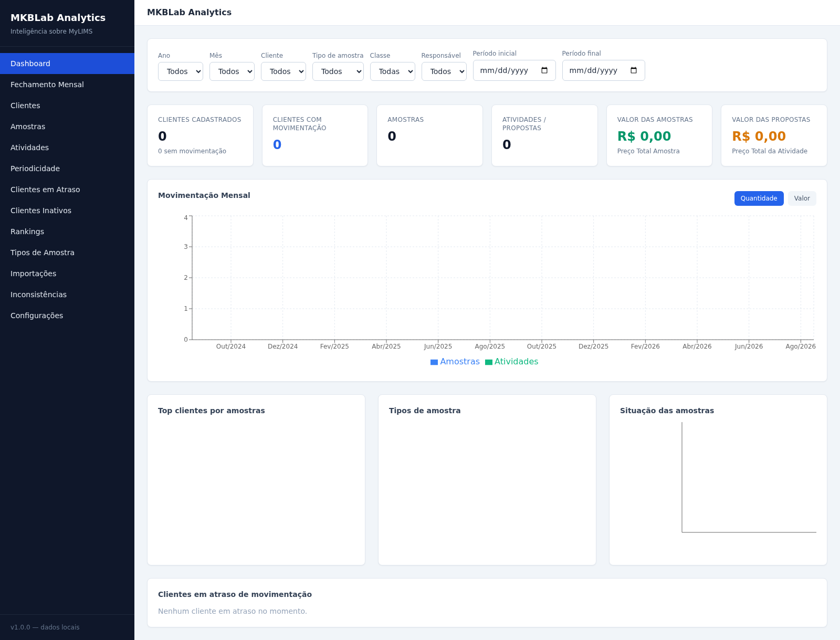Switch chart to Valor view
This screenshot has width=840, height=640.
point(802,198)
